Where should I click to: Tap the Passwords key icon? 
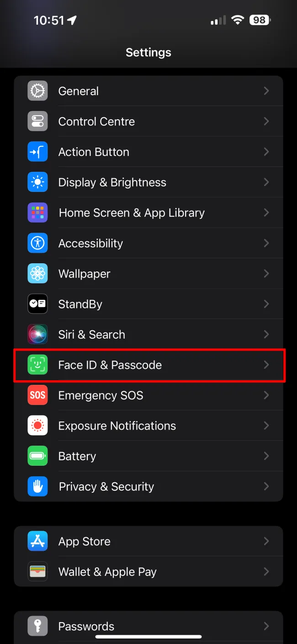(x=37, y=626)
